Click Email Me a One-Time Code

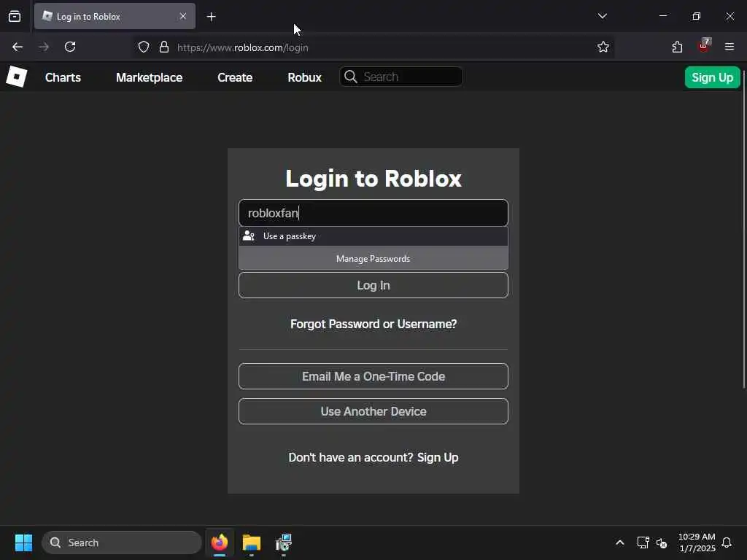tap(373, 376)
